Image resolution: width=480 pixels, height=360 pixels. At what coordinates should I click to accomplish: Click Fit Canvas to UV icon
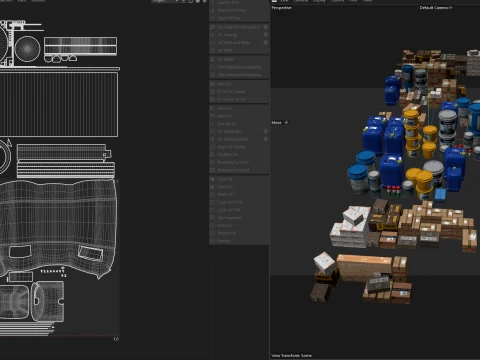pyautogui.click(x=213, y=99)
